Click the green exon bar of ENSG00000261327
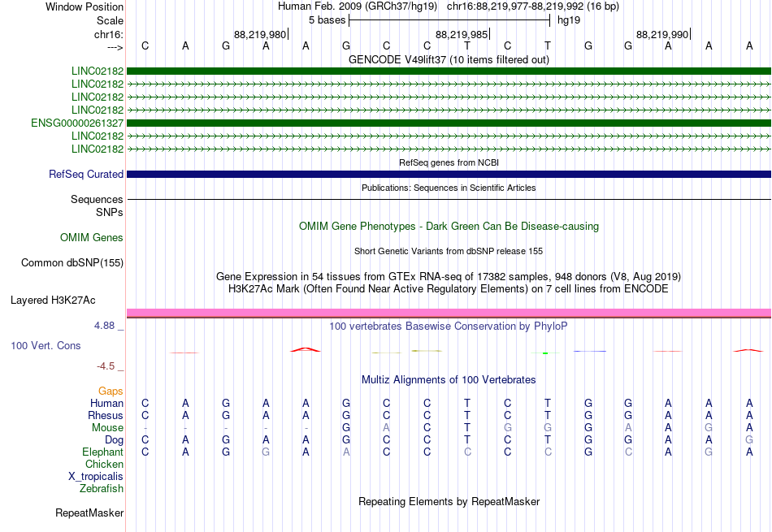Screen dimensions: 772x532 point(449,123)
